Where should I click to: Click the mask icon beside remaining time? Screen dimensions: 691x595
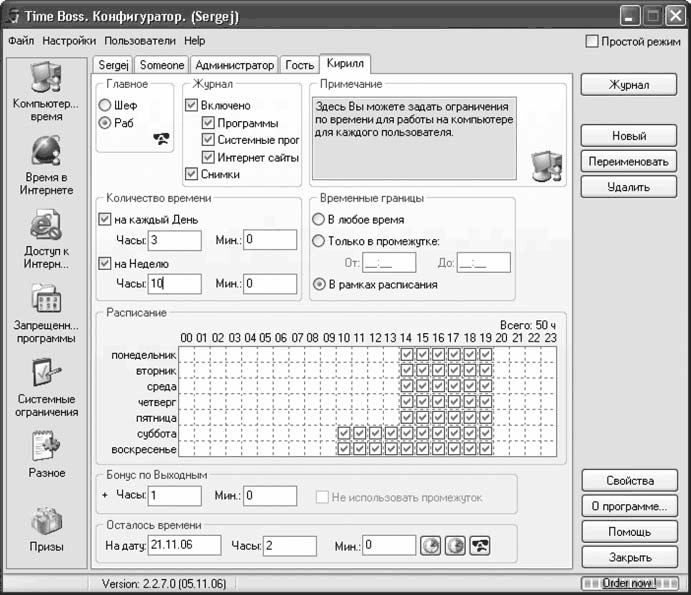[480, 546]
